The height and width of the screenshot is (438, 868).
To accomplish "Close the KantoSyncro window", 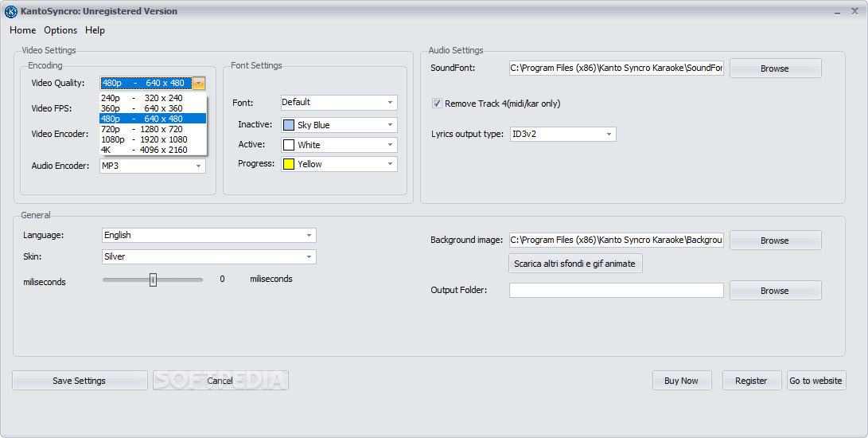I will [x=854, y=11].
